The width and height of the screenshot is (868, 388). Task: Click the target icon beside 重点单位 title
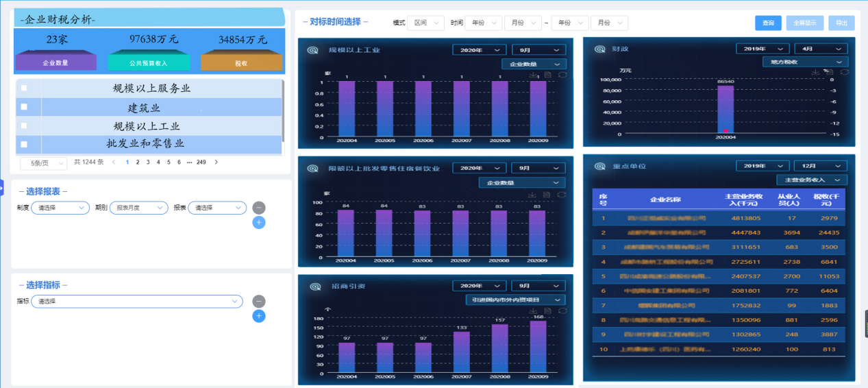600,166
